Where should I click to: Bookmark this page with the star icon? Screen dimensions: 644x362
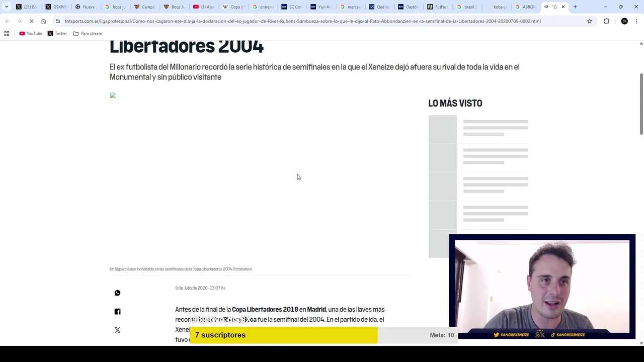pyautogui.click(x=590, y=21)
